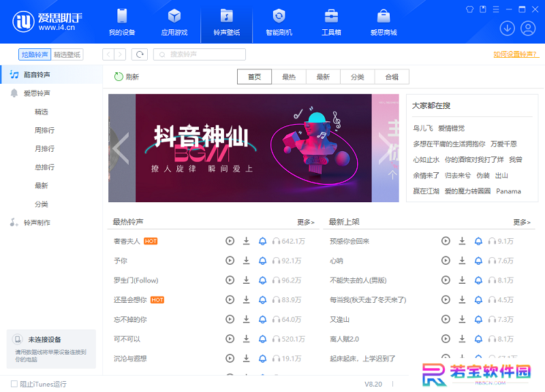Viewport: 545px width, 392px height.
Task: Focus the 搜索铃声 search field
Action: 200,54
